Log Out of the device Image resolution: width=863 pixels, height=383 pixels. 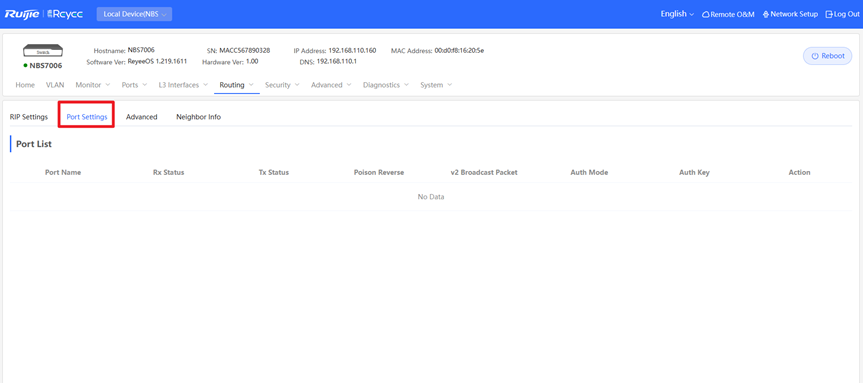[842, 14]
